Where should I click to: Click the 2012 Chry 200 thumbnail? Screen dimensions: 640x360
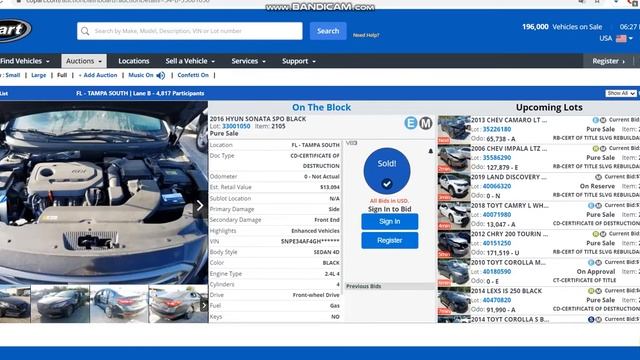(454, 244)
